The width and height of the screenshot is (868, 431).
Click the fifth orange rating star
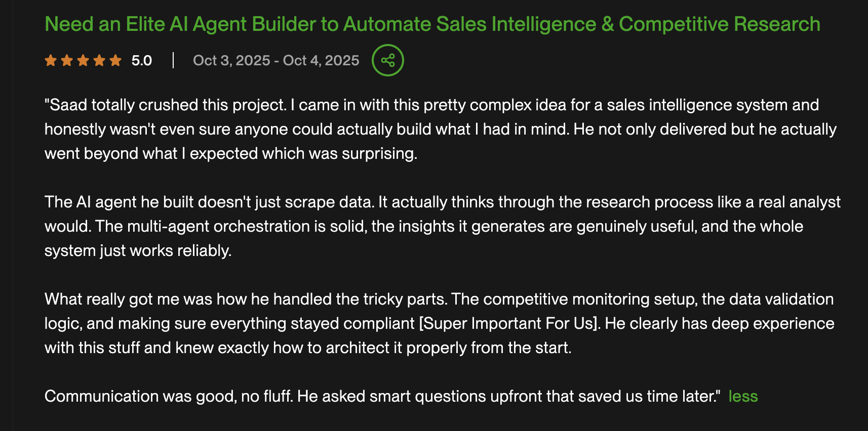coord(115,61)
